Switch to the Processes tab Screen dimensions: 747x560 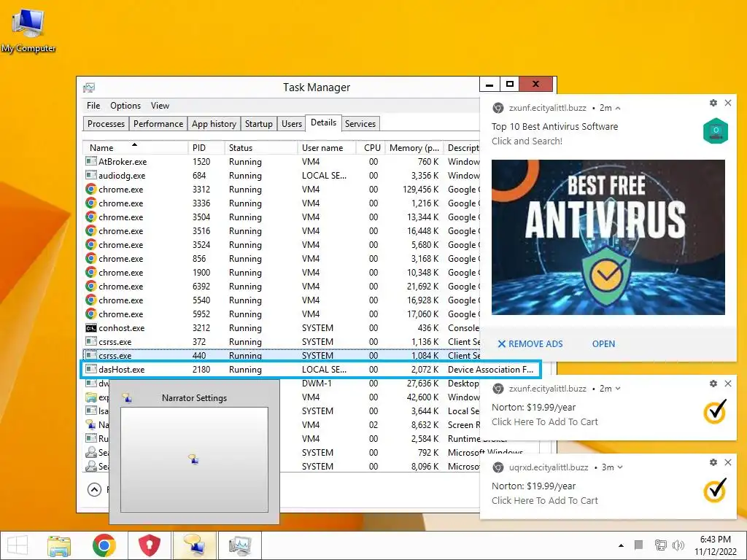106,124
